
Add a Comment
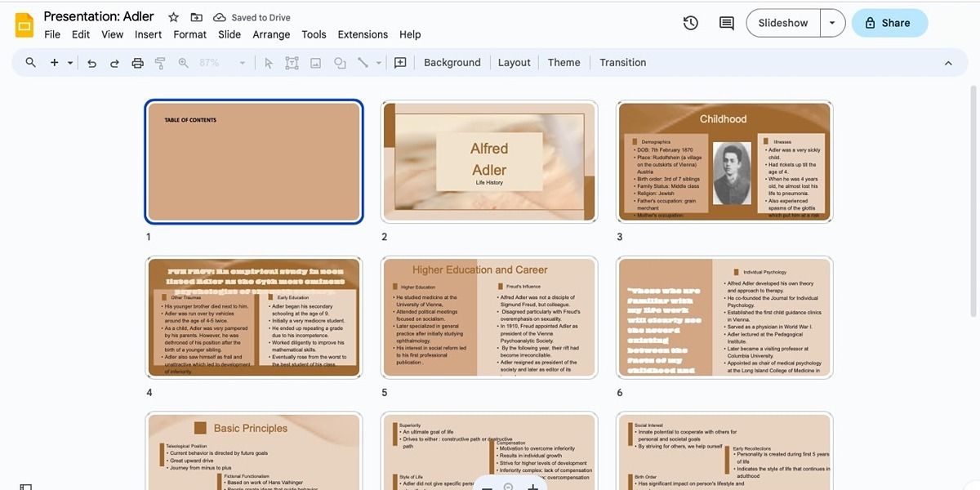(x=399, y=62)
